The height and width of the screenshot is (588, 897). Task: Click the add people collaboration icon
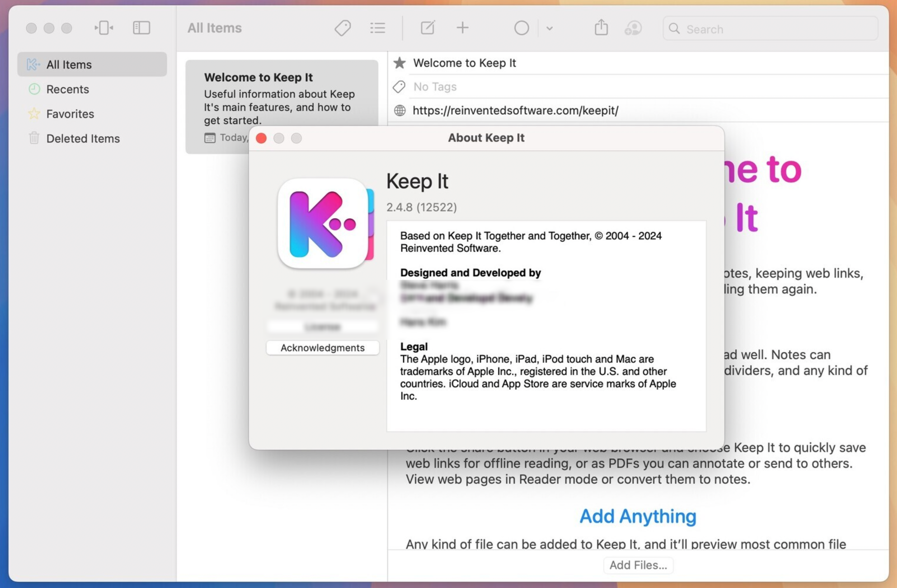point(633,28)
